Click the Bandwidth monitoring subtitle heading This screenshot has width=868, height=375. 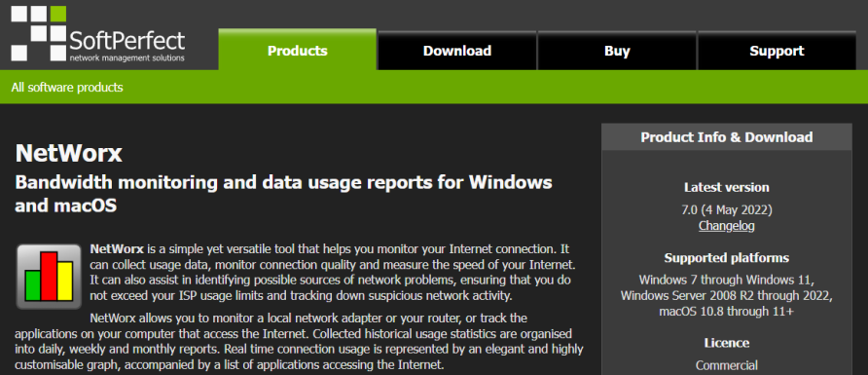283,194
